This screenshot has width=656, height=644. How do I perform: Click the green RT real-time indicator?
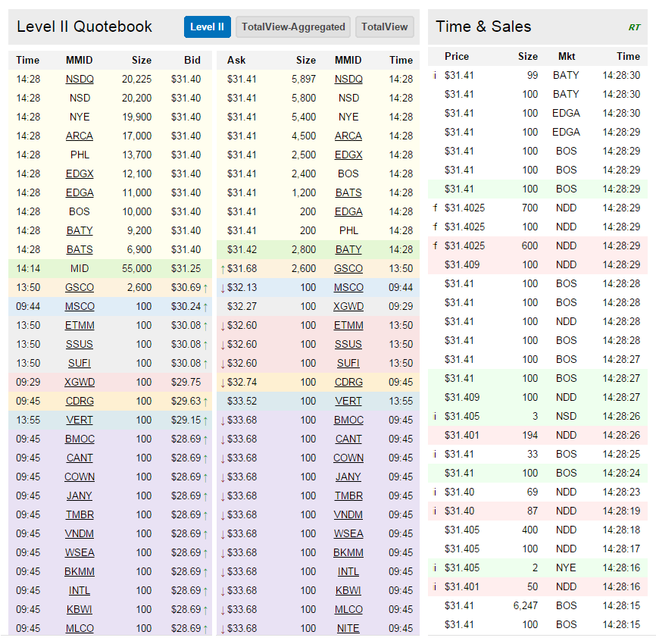634,27
